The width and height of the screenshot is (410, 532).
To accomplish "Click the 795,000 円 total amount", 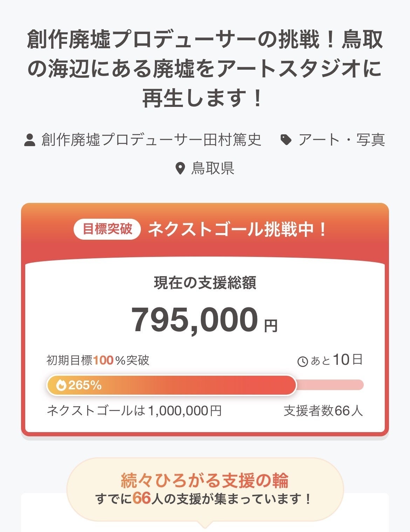I will [205, 320].
